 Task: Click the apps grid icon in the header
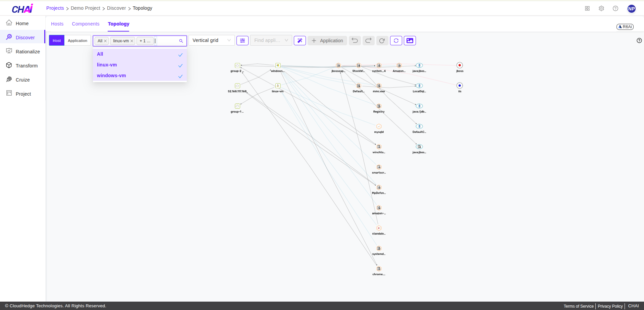point(587,8)
